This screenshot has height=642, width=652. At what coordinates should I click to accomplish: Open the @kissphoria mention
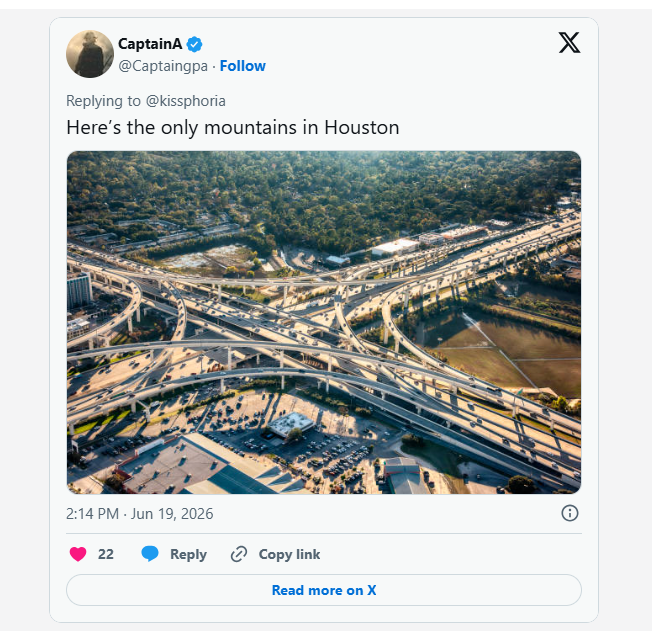click(x=185, y=101)
